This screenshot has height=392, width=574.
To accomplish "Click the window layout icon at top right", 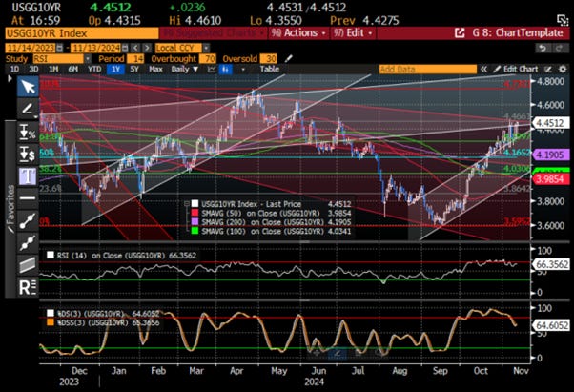I will [x=562, y=20].
